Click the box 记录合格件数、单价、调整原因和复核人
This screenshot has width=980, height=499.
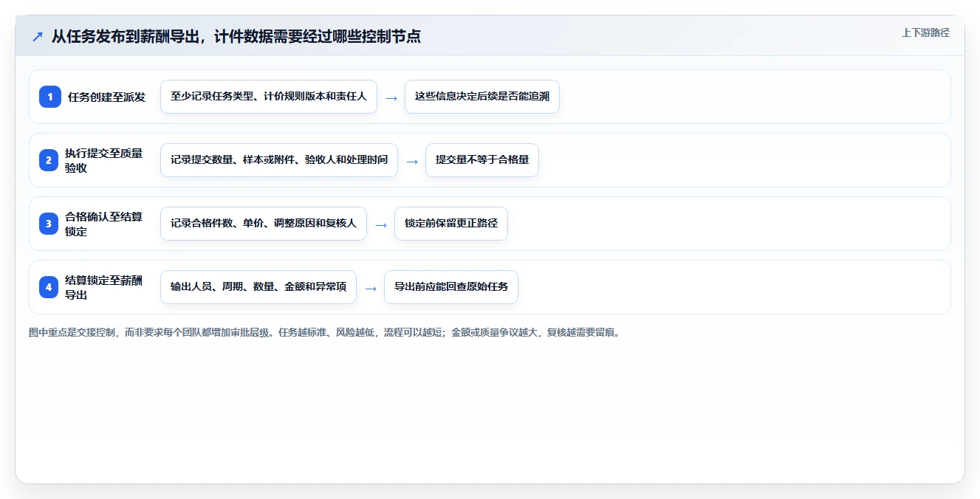(264, 224)
